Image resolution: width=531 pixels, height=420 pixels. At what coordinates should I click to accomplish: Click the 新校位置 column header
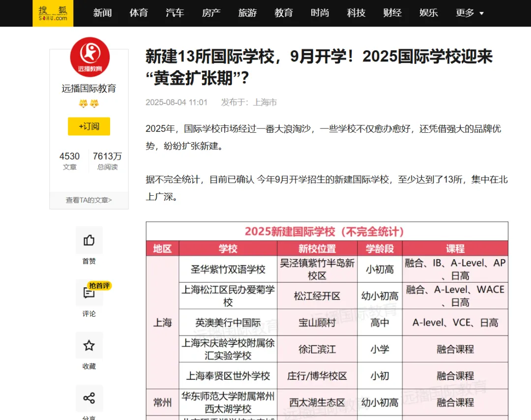(317, 249)
